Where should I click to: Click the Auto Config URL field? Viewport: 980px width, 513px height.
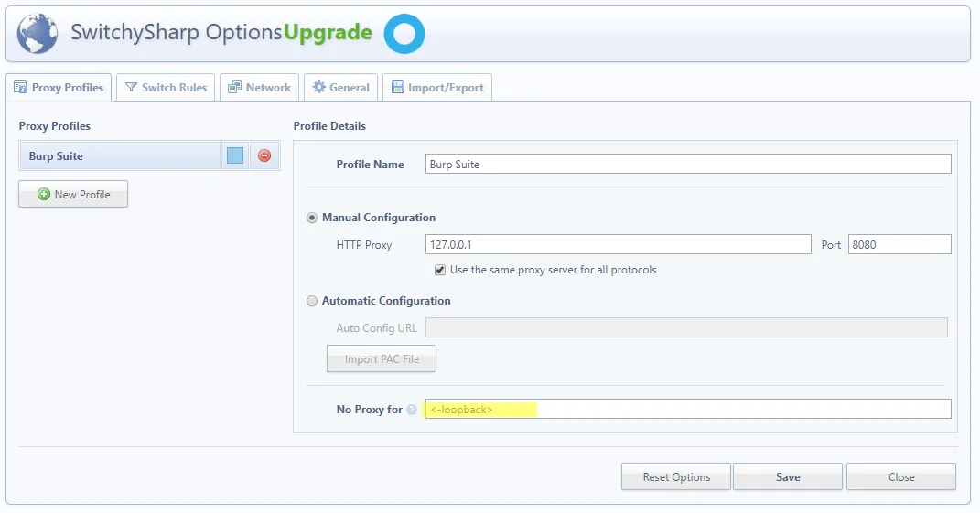coord(686,327)
